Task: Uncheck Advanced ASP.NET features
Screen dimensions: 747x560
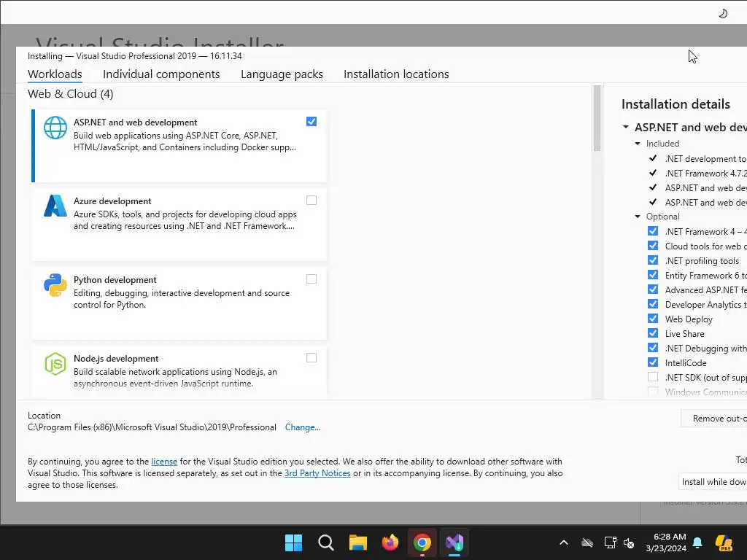Action: point(653,289)
